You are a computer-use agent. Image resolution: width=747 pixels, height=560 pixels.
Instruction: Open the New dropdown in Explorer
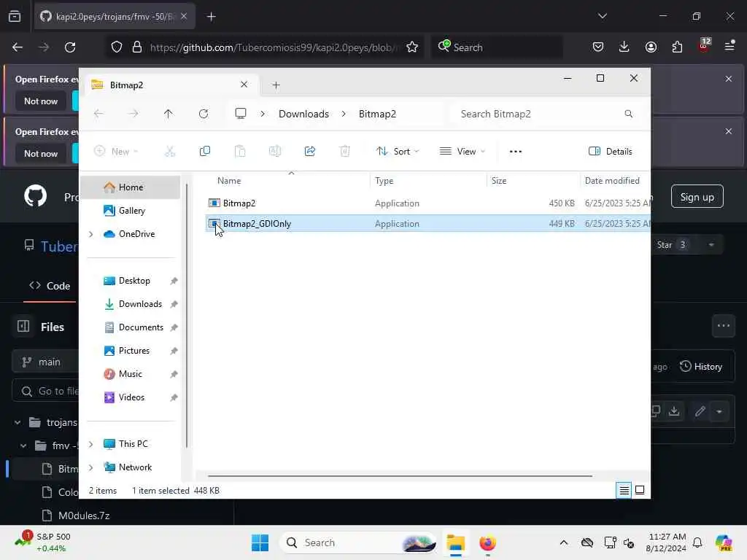116,152
